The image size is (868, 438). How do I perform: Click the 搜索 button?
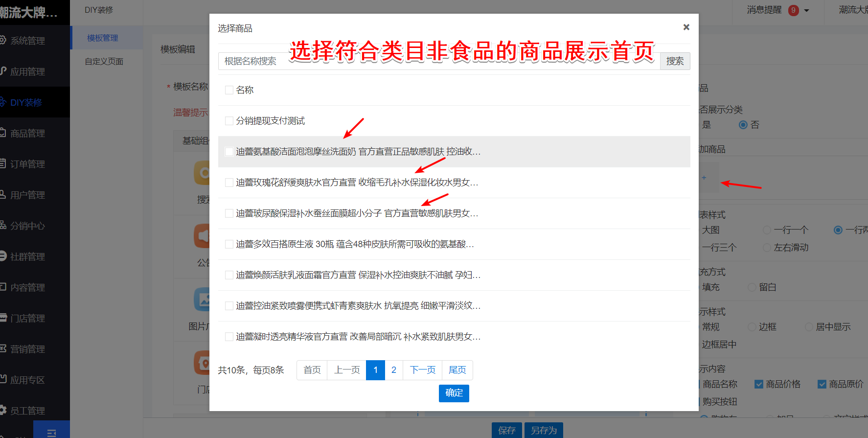click(675, 61)
